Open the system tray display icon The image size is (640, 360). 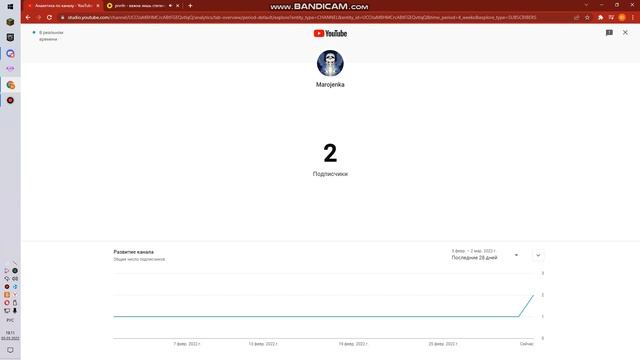click(x=7, y=311)
